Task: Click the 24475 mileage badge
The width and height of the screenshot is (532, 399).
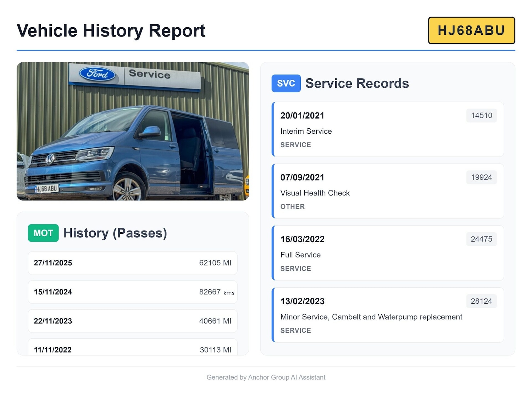Action: coord(481,239)
